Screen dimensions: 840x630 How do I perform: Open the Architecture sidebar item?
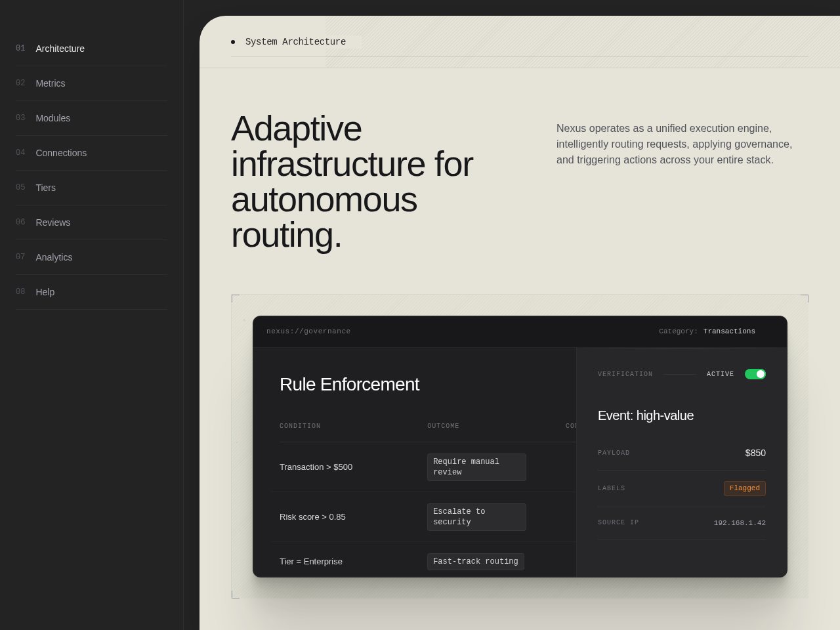tap(60, 49)
